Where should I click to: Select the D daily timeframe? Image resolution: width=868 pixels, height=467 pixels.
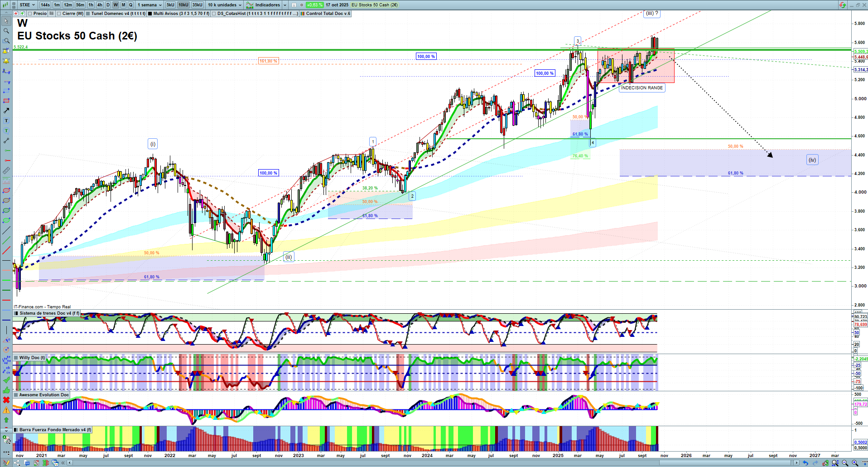[108, 5]
